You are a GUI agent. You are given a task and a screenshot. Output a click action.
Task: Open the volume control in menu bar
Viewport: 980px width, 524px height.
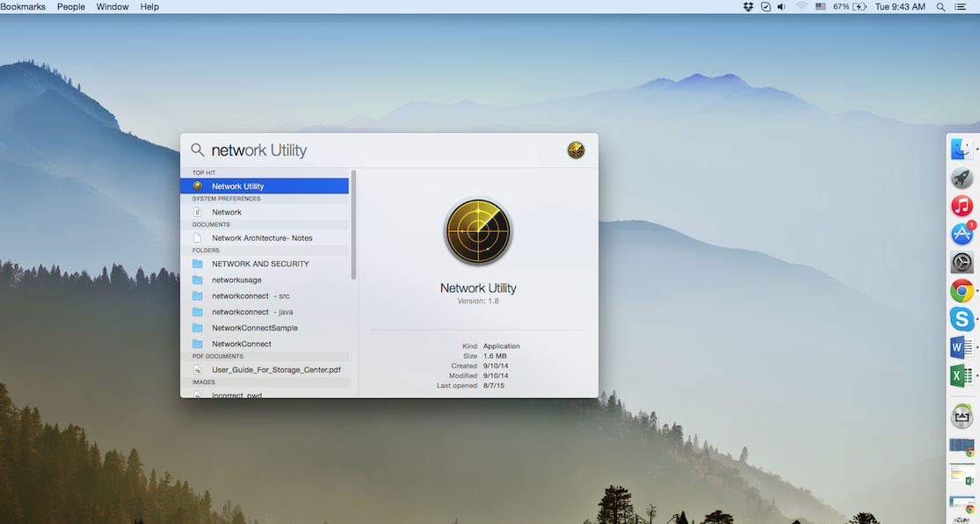click(781, 7)
